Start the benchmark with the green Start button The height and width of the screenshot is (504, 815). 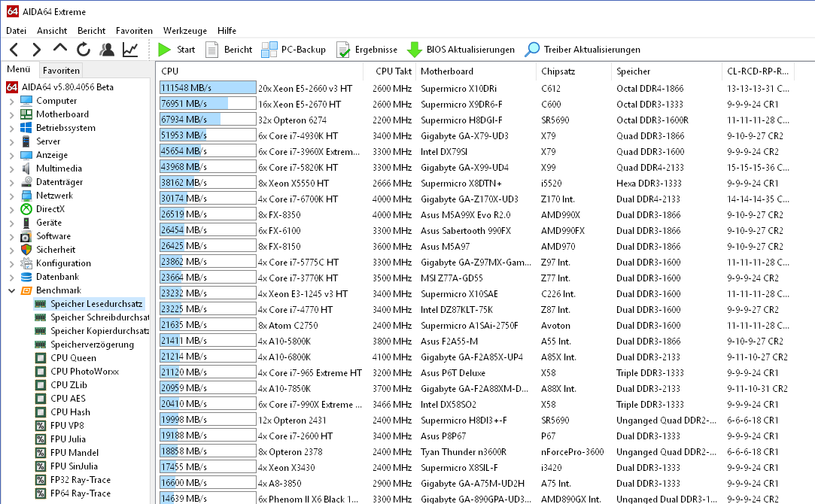coord(176,50)
